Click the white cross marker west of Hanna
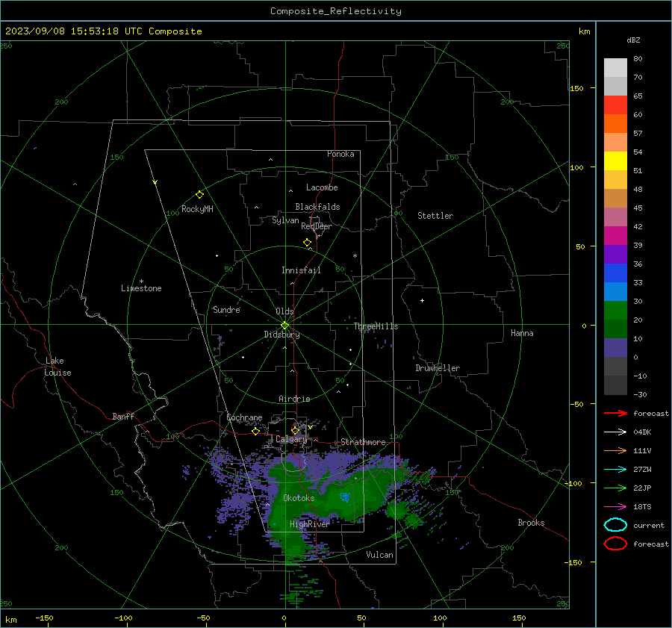Image resolution: width=672 pixels, height=628 pixels. coord(422,300)
